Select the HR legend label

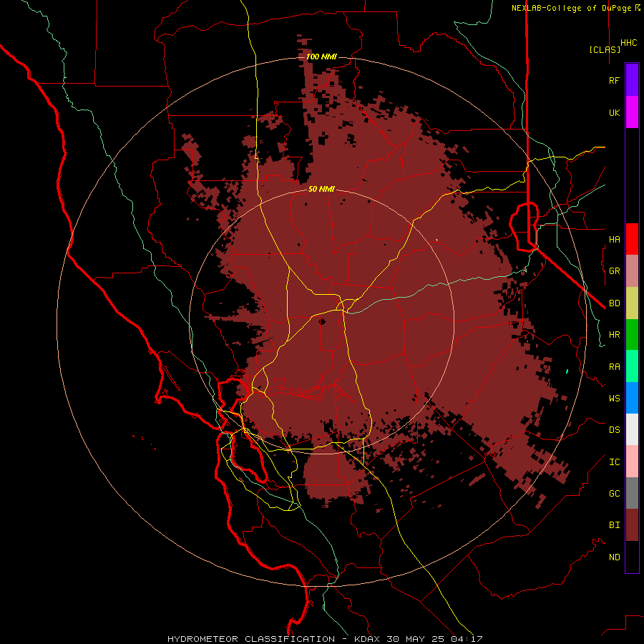(614, 335)
